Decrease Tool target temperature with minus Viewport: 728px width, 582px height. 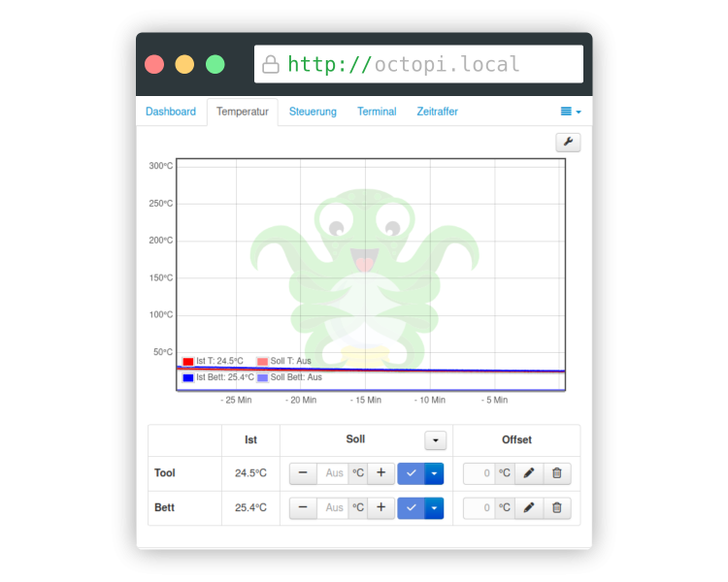303,473
